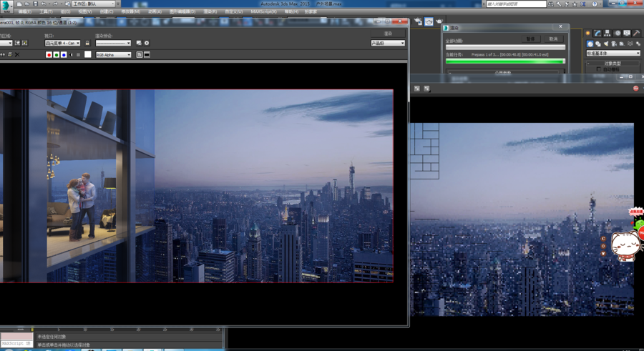The width and height of the screenshot is (644, 351).
Task: Select the Hierarchy tab in command panel
Action: (x=608, y=34)
